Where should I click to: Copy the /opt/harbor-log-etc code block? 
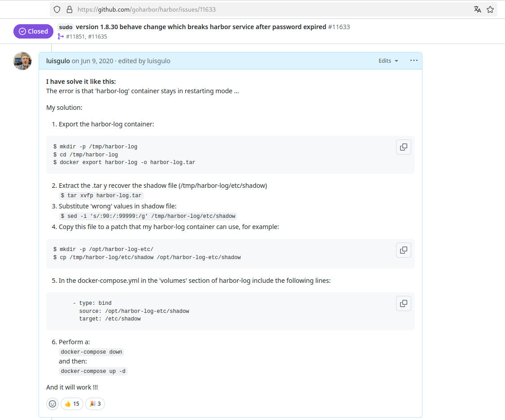(404, 250)
